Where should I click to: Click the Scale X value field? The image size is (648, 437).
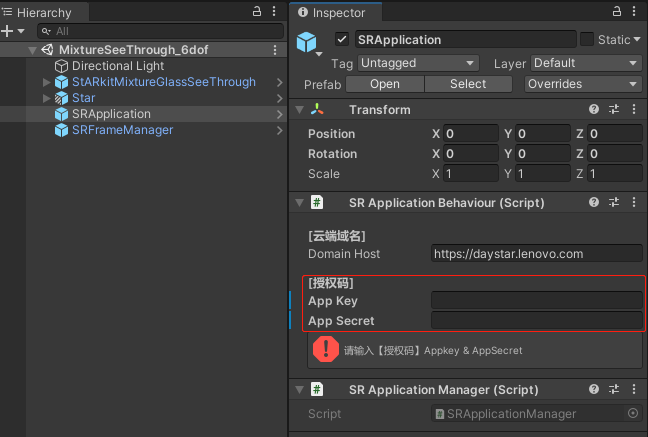coord(471,174)
